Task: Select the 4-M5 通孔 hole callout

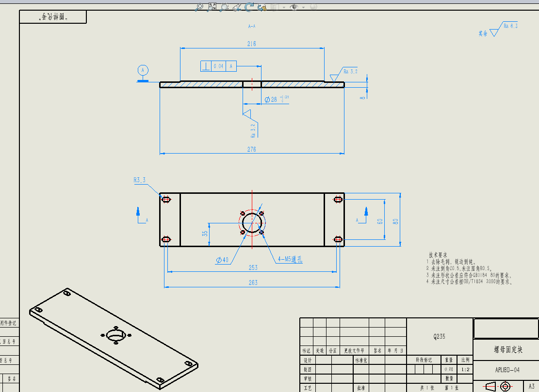Action: 290,259
